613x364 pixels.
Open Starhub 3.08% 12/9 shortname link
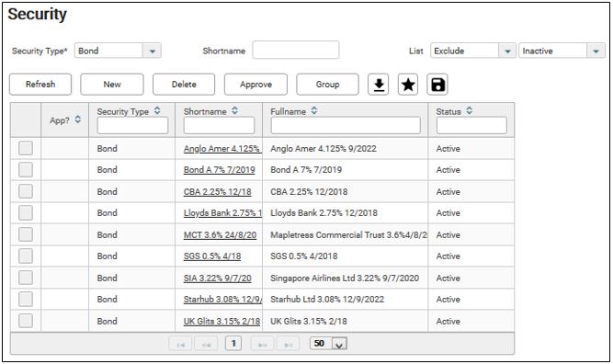(x=222, y=299)
